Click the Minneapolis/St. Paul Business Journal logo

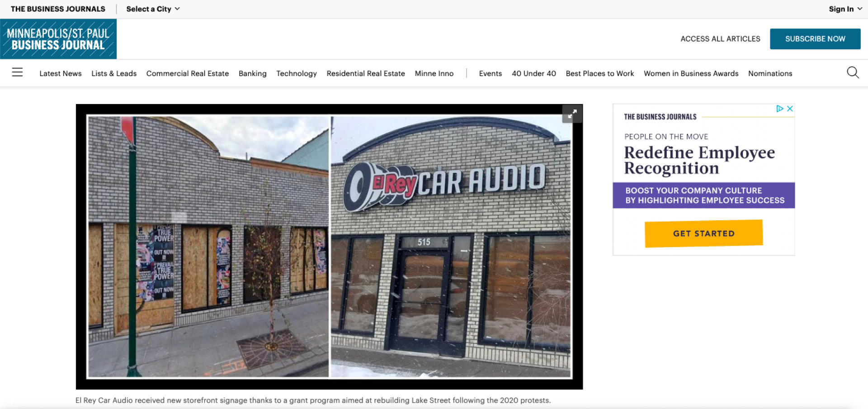(58, 39)
